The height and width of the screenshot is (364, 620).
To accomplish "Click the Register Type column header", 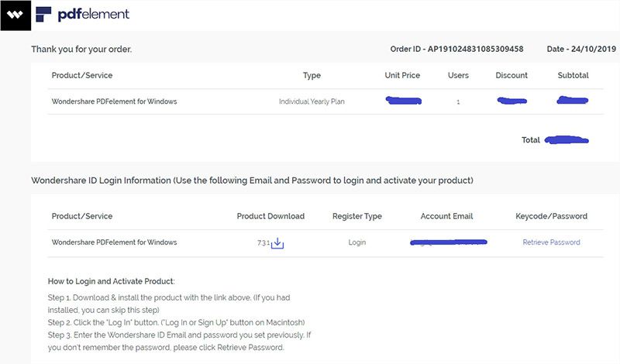I will click(x=356, y=216).
